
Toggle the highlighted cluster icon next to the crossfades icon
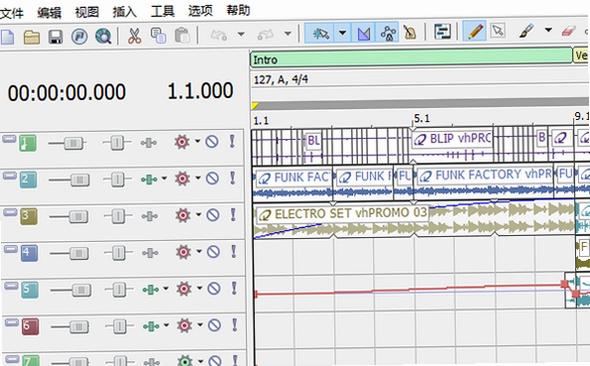pos(388,32)
